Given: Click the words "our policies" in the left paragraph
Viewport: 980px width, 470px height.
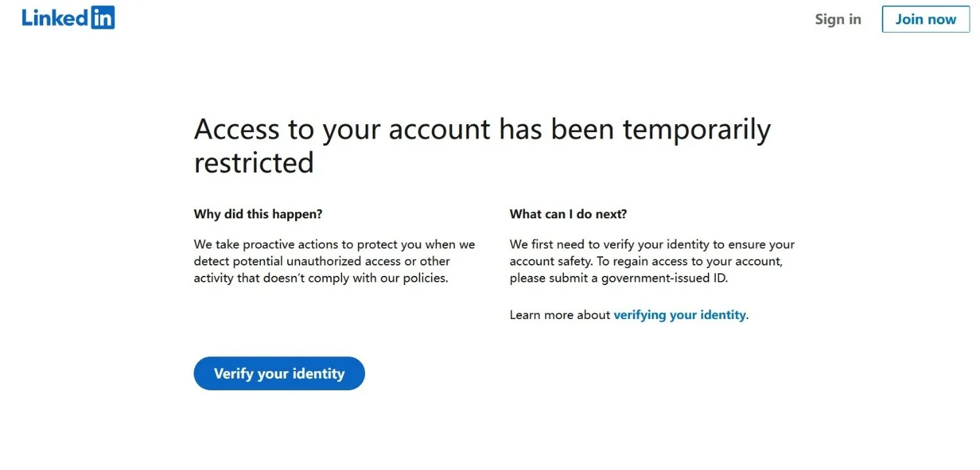Looking at the screenshot, I should [413, 278].
